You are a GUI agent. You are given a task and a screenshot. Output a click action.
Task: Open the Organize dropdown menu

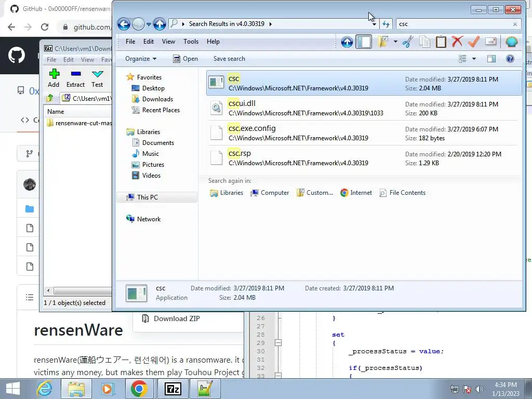[141, 59]
